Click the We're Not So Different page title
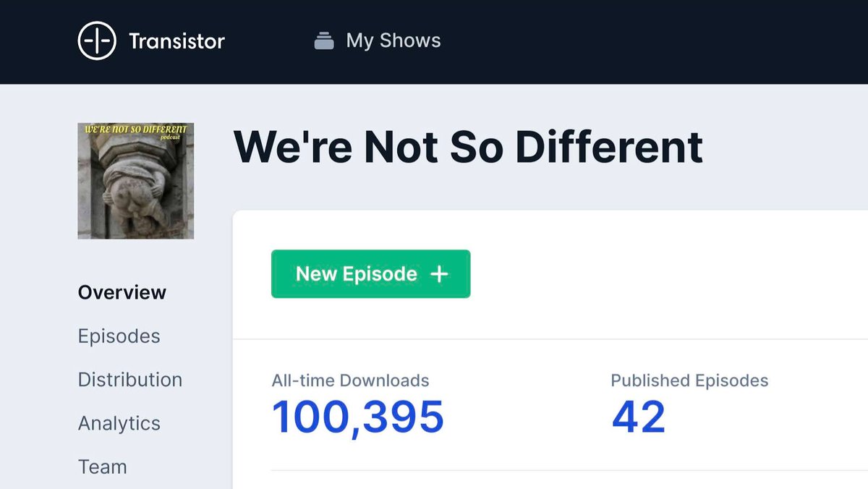868x489 pixels. 469,147
